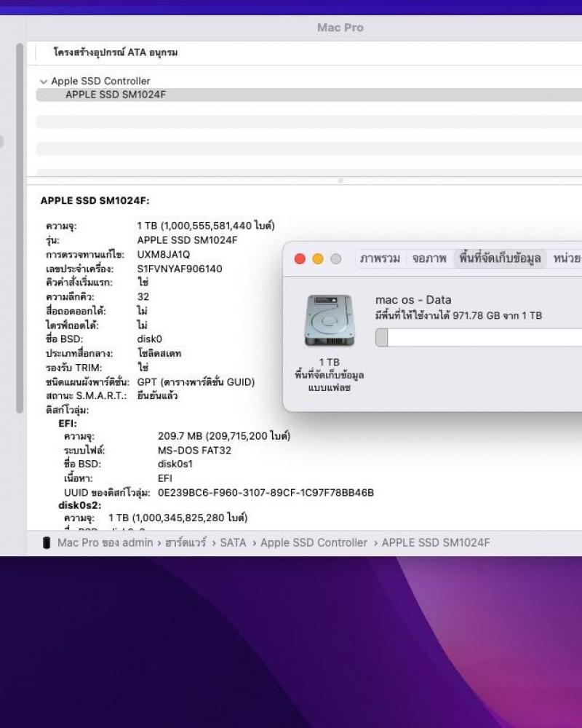Click the mac os - Data storage usage bar
The width and height of the screenshot is (582, 728).
click(479, 338)
